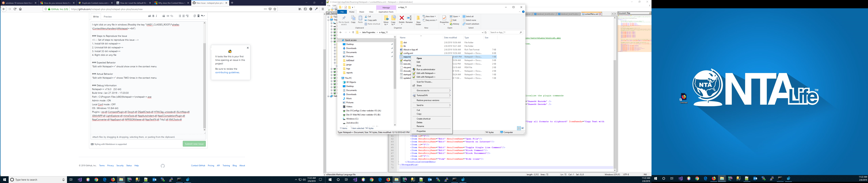The image size is (868, 183).
Task: Add a task list in the editor
Action: pyautogui.click(x=187, y=16)
